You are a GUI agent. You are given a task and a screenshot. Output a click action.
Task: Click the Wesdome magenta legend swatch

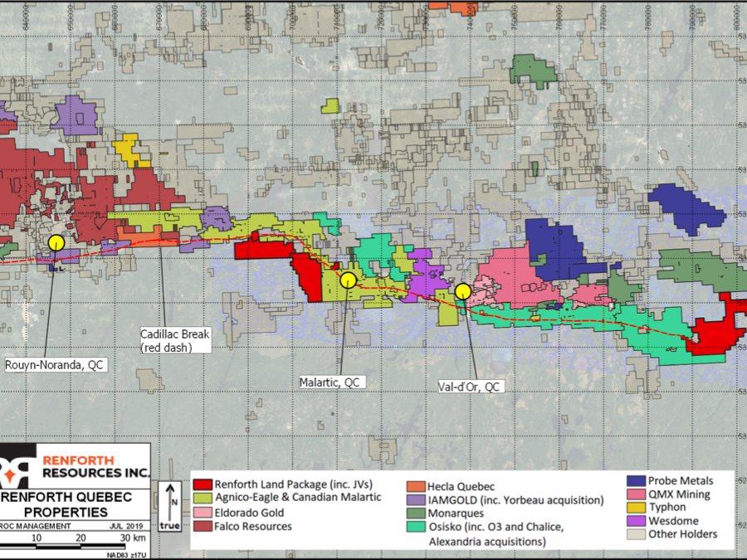tap(636, 521)
